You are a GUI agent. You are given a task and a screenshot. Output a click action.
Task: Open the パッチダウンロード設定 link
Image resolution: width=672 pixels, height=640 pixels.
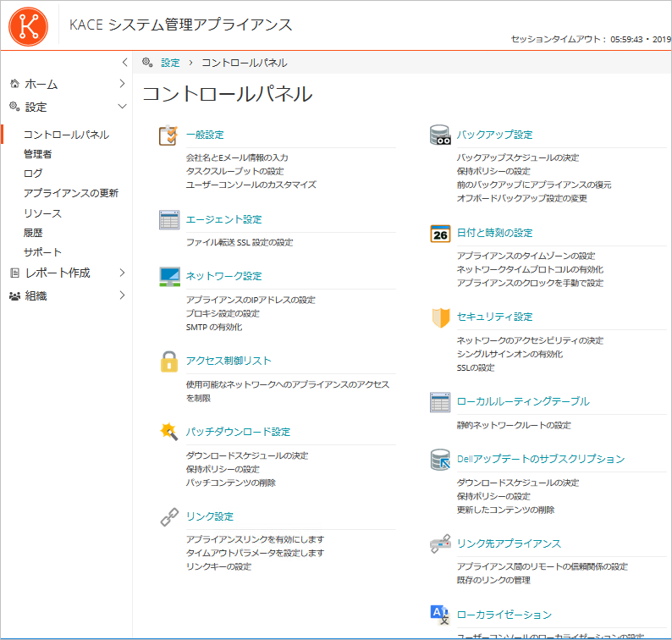tap(238, 432)
